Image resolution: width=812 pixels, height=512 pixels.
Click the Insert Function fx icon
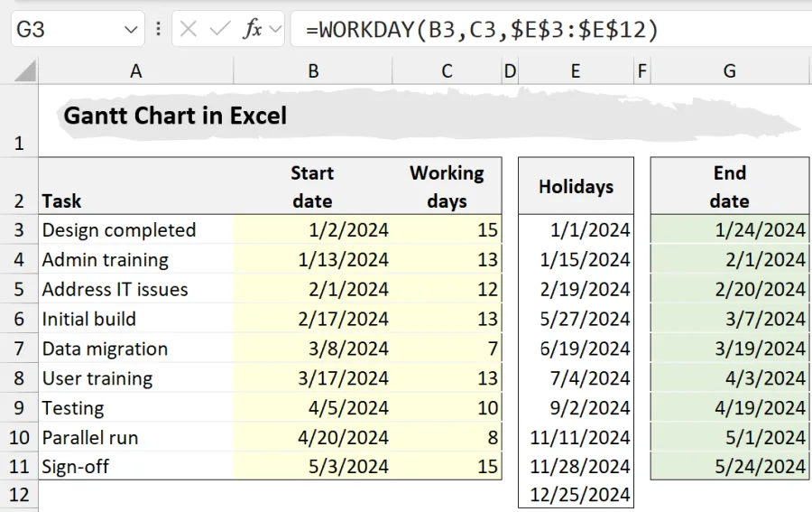pyautogui.click(x=253, y=29)
